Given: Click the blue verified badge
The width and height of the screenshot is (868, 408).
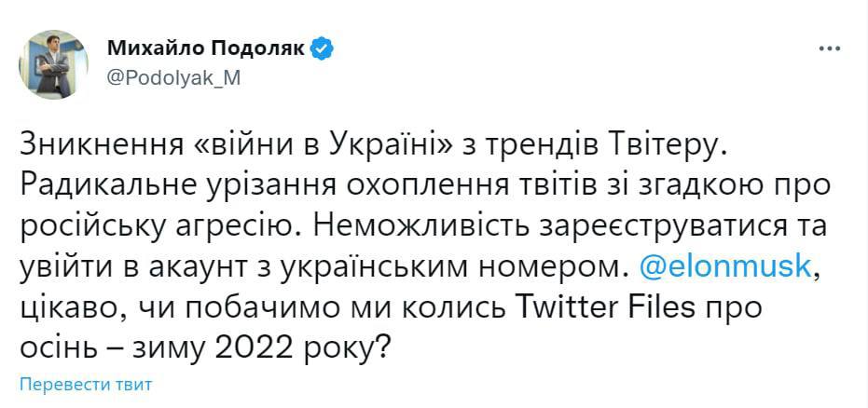Looking at the screenshot, I should point(323,48).
